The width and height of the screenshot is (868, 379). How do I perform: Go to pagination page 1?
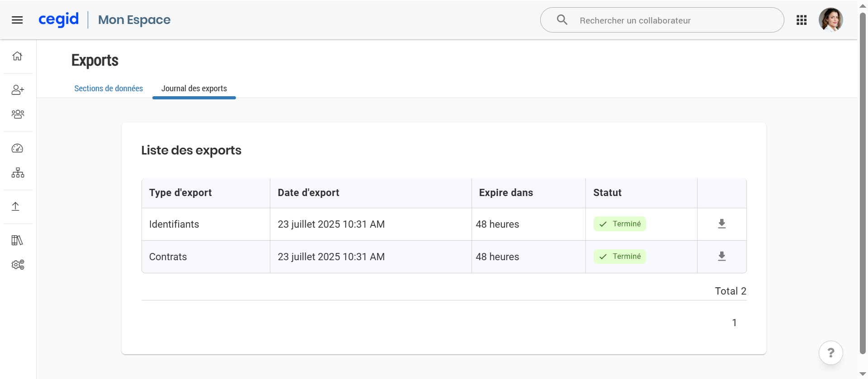click(734, 323)
